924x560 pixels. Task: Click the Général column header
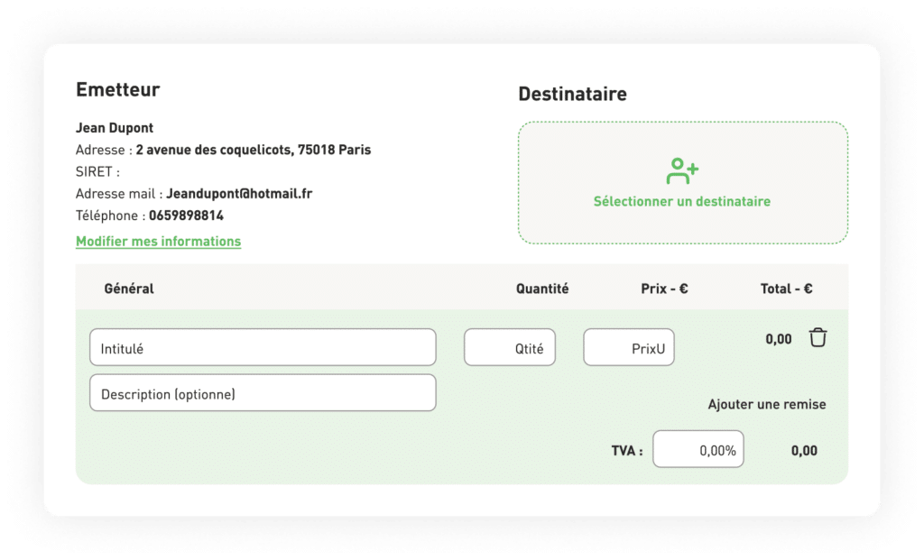click(x=129, y=289)
